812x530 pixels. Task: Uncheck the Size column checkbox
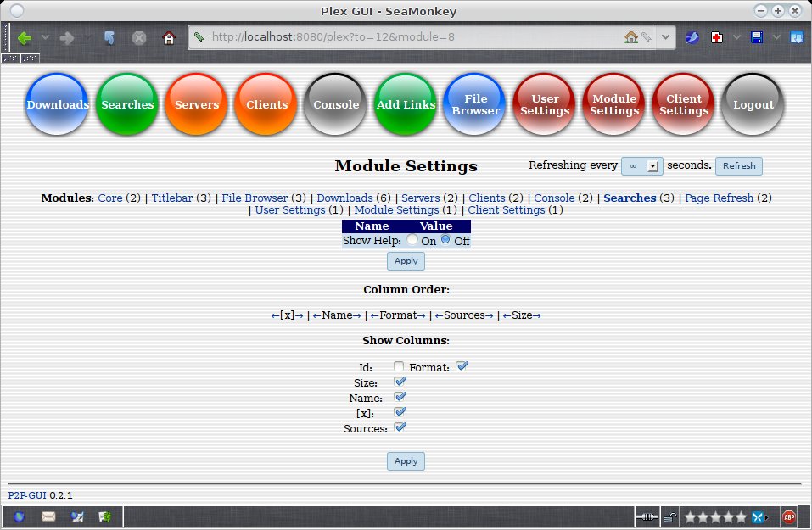tap(400, 382)
